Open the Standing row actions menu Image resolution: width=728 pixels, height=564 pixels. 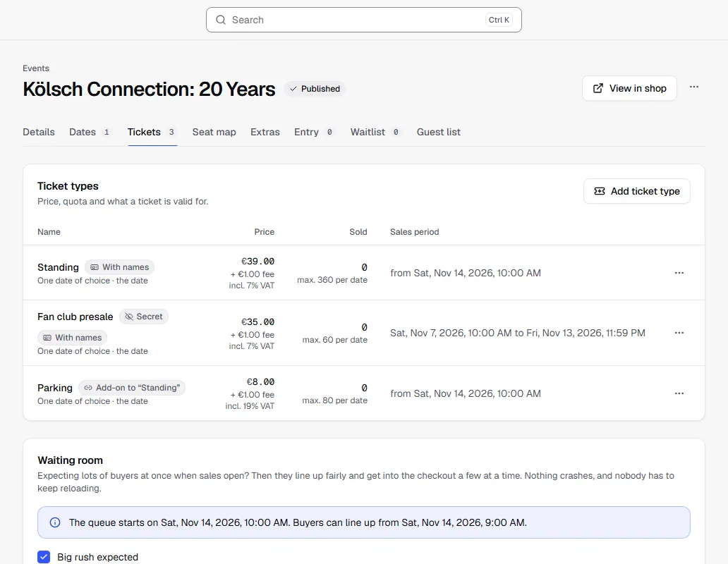tap(679, 273)
